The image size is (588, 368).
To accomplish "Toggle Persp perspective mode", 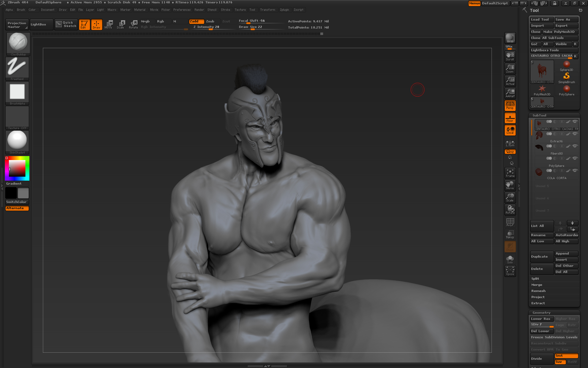I will [x=510, y=105].
